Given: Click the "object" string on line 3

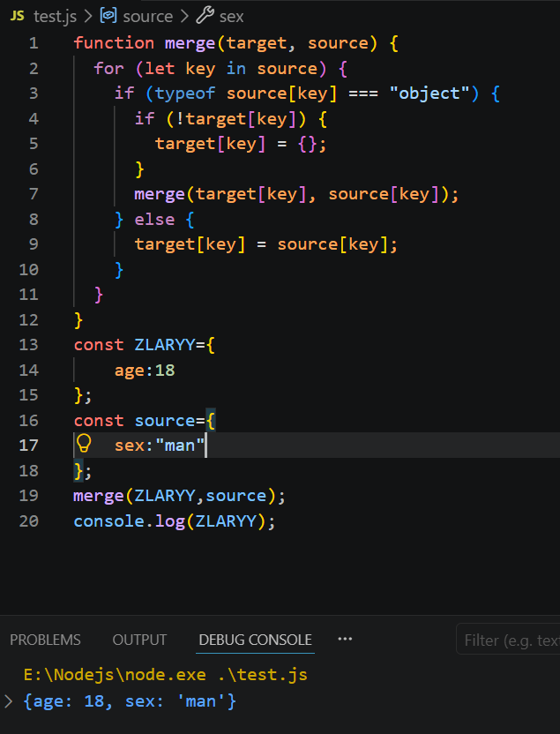Looking at the screenshot, I should (x=429, y=94).
